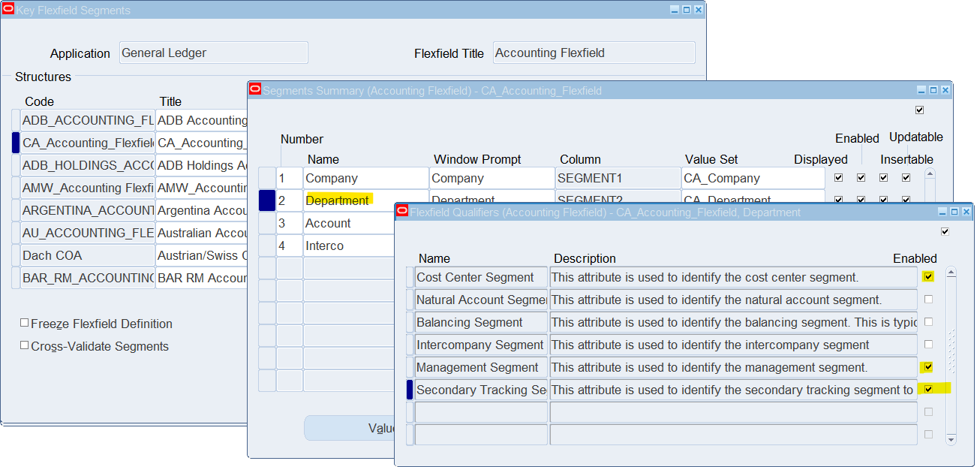Click the up arrow of the Segments Summary scrollbar
Viewport: 980px width, 467px height.
click(930, 174)
